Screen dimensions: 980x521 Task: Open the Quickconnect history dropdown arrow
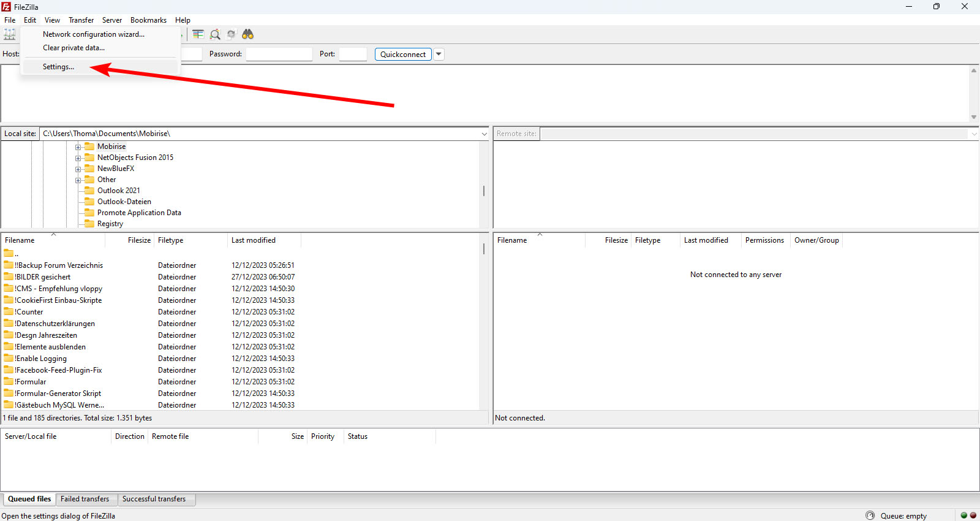click(439, 54)
